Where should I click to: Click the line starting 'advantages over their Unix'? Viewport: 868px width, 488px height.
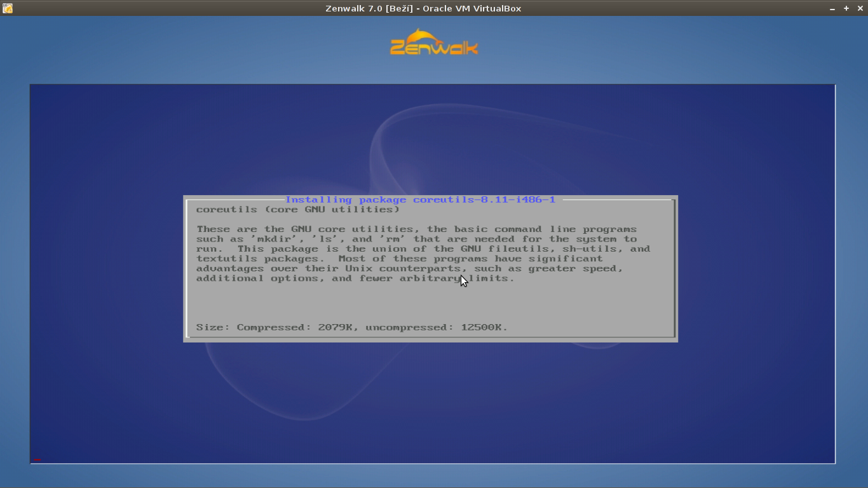(409, 269)
